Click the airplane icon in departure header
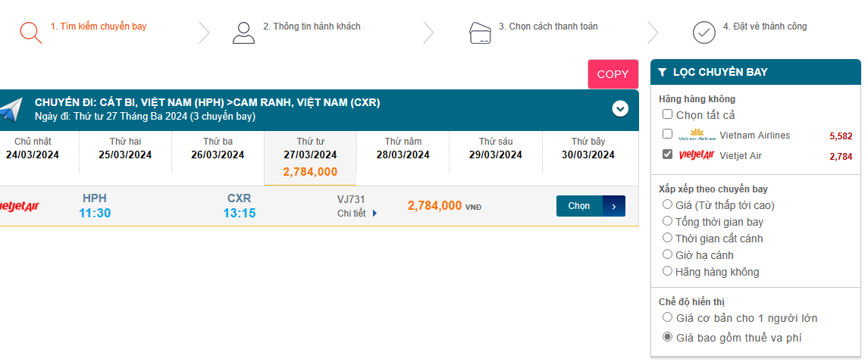868x362 pixels. (11, 110)
